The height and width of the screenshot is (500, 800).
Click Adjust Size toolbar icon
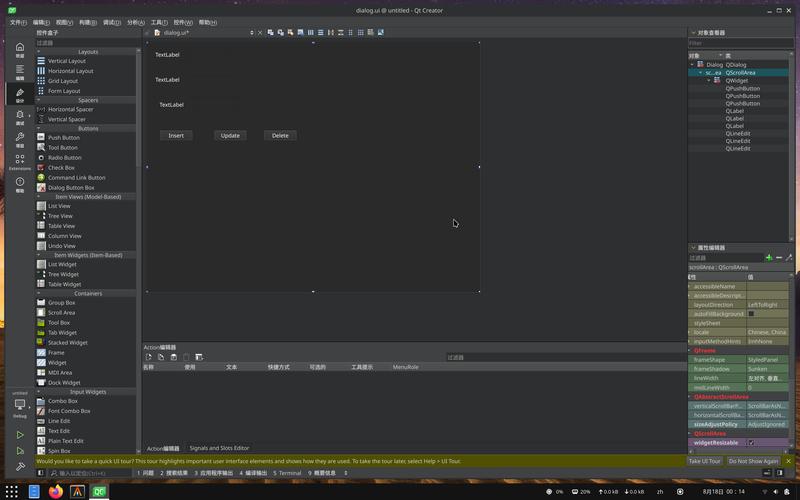381,32
